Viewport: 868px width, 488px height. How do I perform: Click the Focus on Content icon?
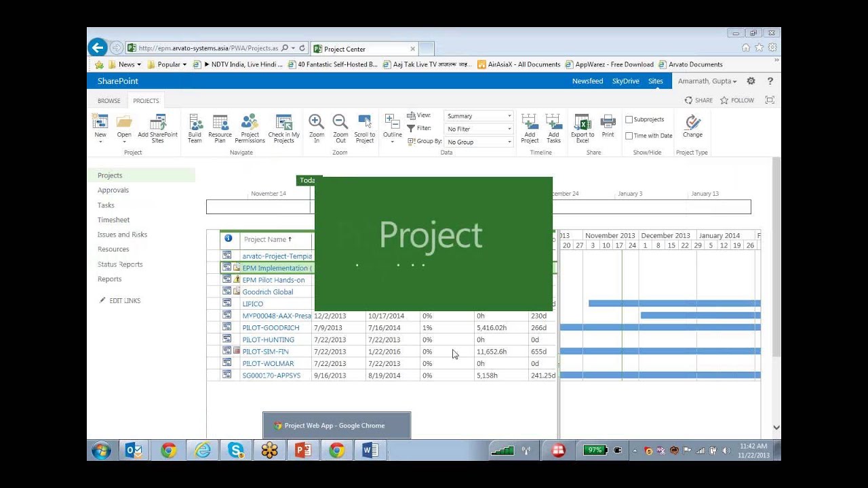click(770, 100)
